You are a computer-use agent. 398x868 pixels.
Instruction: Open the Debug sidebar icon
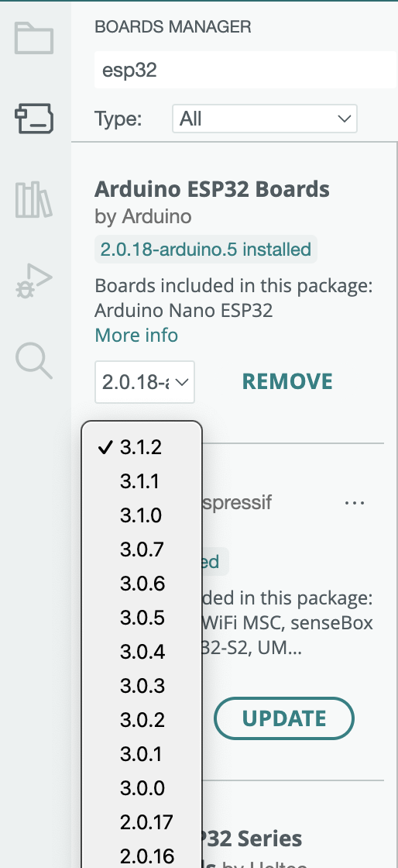(34, 281)
